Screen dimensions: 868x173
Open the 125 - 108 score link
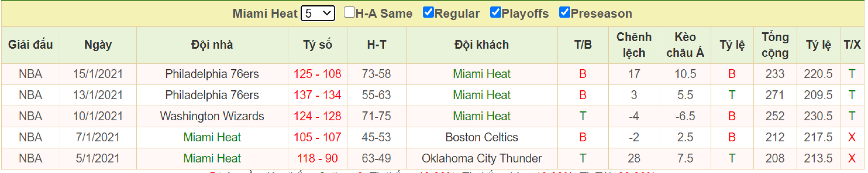click(317, 74)
